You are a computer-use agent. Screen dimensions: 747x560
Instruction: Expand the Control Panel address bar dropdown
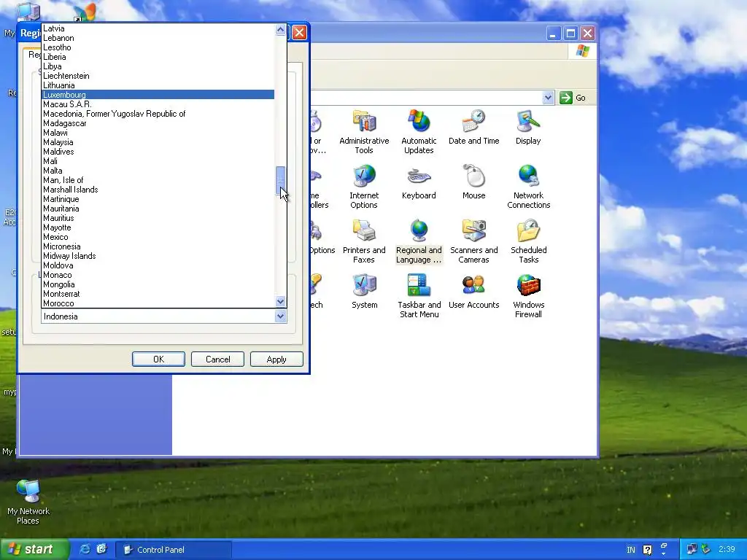click(548, 98)
